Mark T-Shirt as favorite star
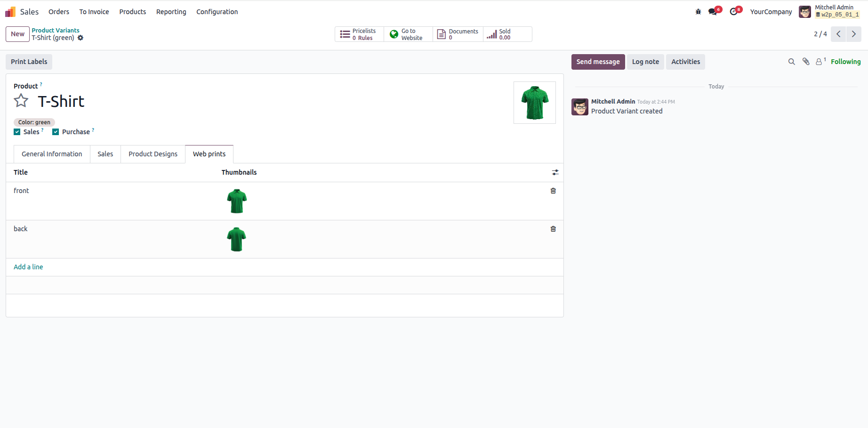This screenshot has height=428, width=868. [21, 101]
